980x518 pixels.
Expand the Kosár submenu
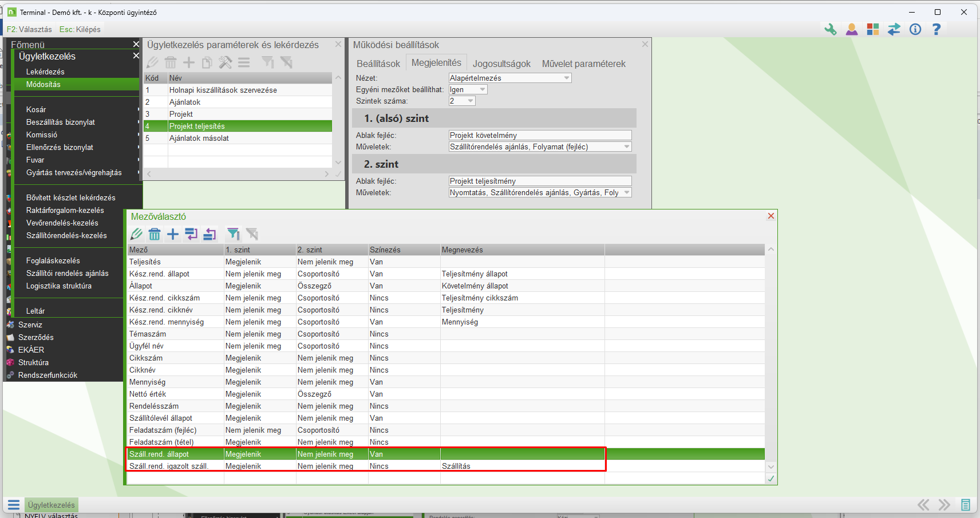(139, 109)
